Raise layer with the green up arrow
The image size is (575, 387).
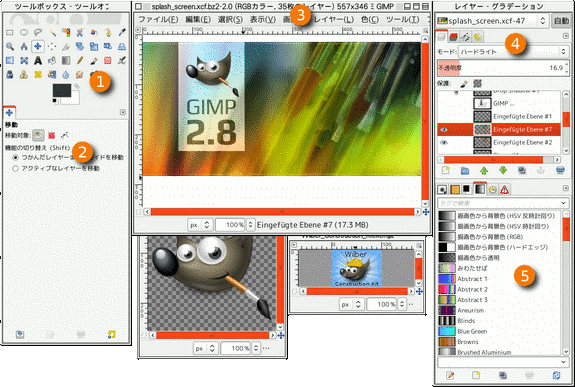[484, 171]
